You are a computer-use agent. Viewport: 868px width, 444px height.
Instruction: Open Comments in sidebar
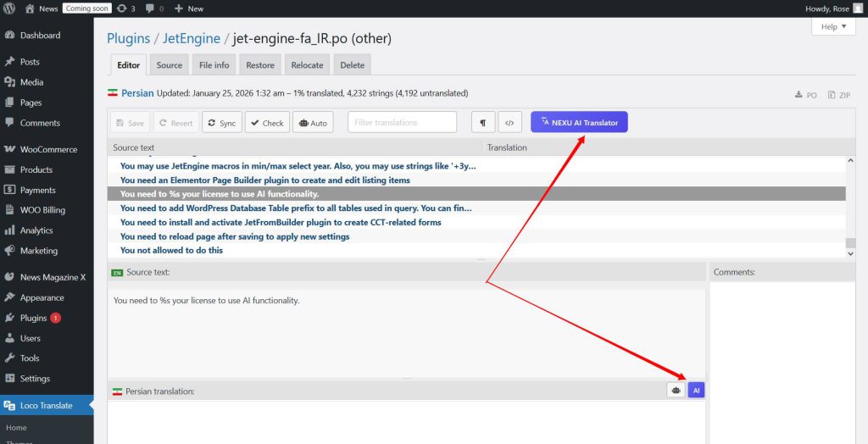(40, 123)
